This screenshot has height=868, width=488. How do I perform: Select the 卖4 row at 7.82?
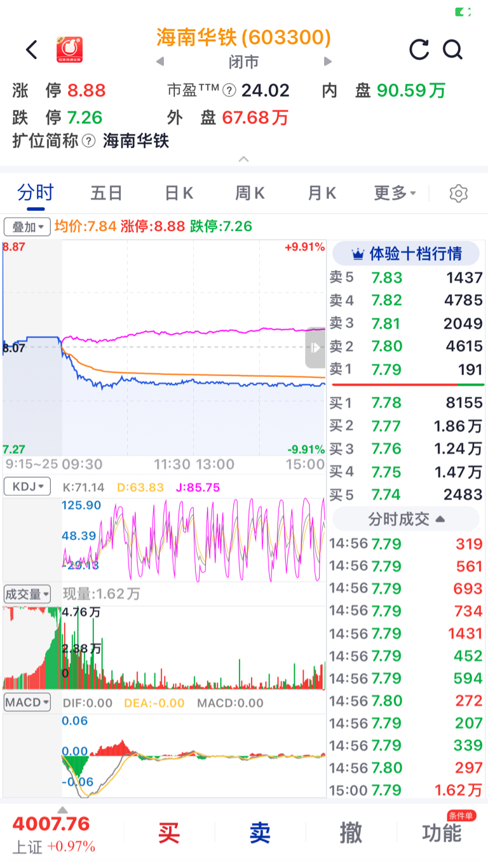(406, 301)
